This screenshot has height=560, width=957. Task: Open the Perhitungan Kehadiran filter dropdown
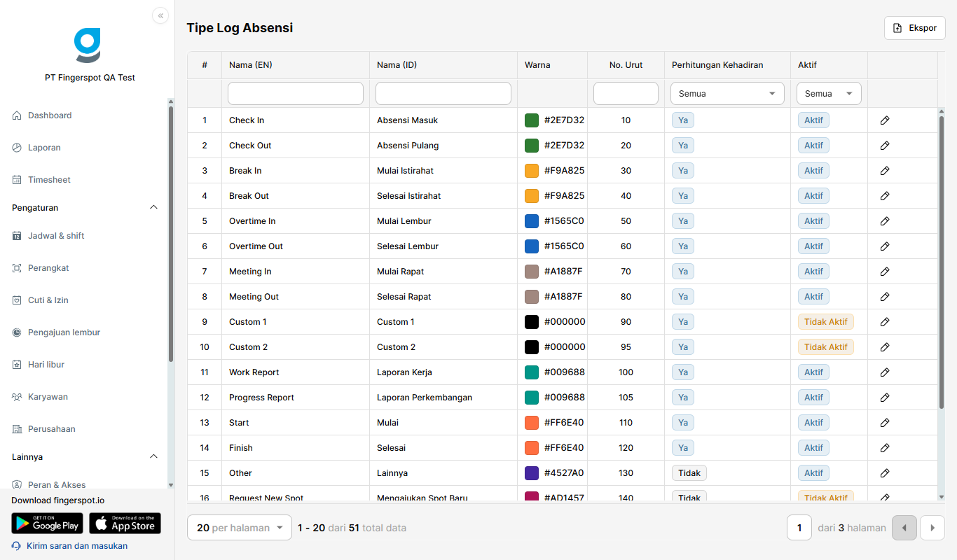click(727, 93)
